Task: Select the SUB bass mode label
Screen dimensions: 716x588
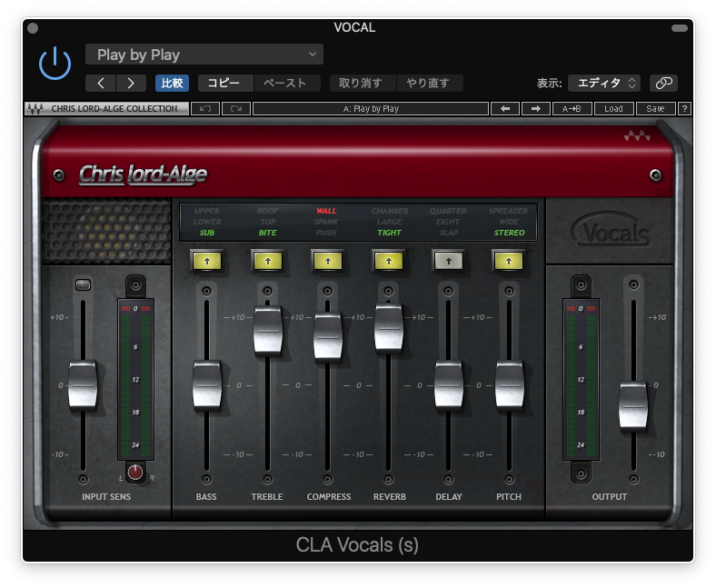Action: pyautogui.click(x=207, y=233)
